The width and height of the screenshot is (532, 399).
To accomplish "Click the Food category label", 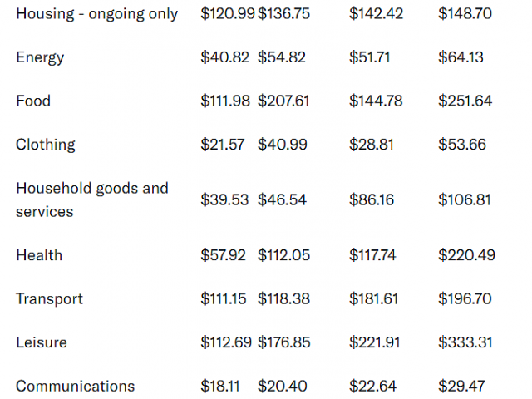I will point(33,101).
